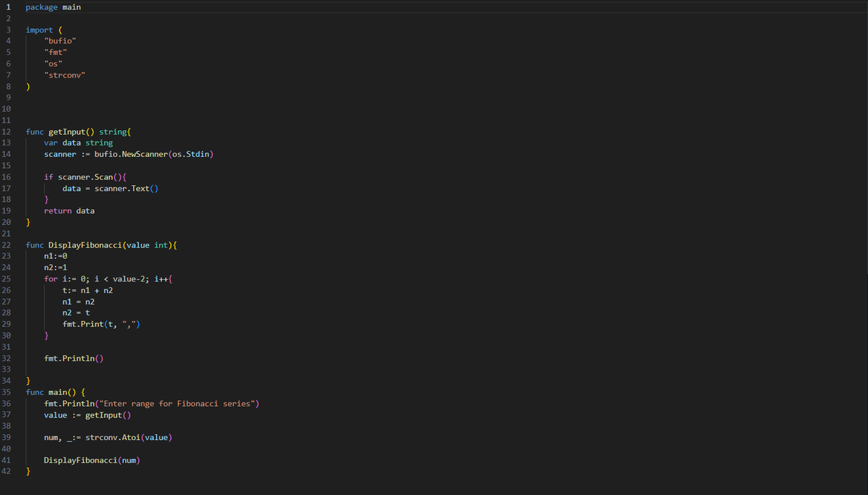The height and width of the screenshot is (495, 868).
Task: Click line number 42 in the gutter
Action: pos(6,470)
